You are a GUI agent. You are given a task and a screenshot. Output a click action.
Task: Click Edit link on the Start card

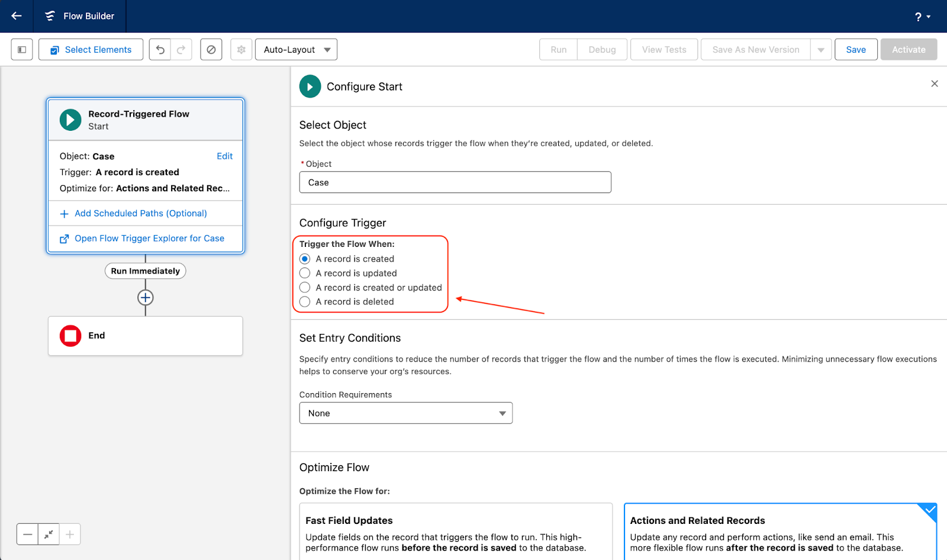click(224, 156)
